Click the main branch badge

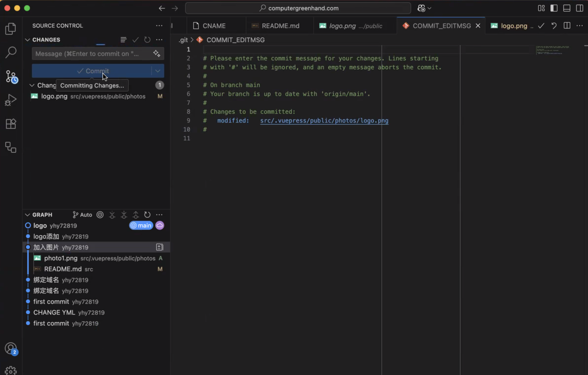tap(141, 226)
